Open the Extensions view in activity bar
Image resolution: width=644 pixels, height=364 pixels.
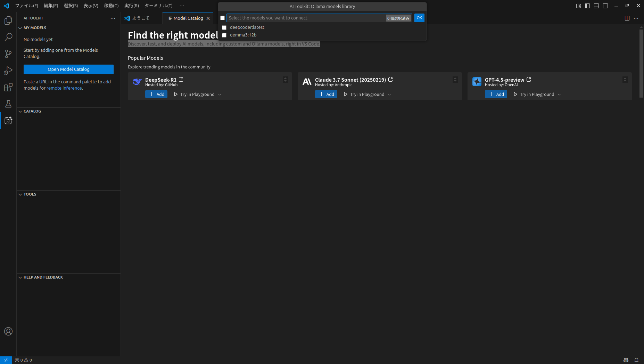coord(8,87)
